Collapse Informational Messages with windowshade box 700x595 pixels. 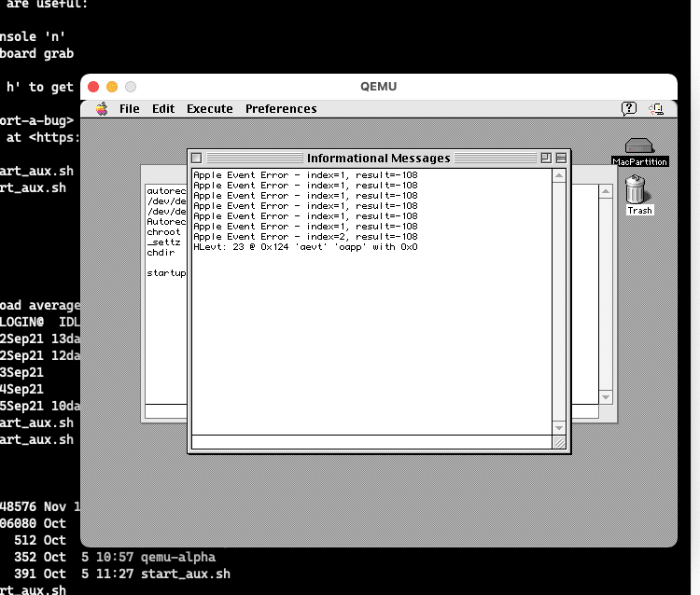coord(561,159)
